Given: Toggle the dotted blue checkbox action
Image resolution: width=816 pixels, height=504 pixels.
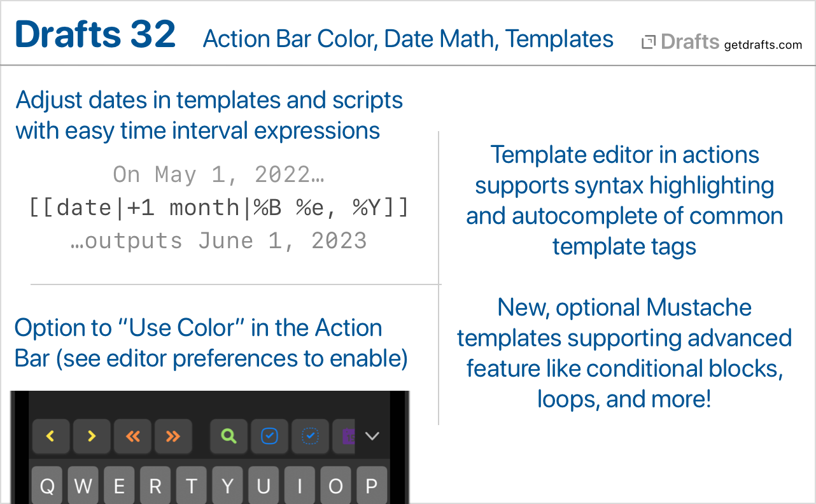Looking at the screenshot, I should (x=311, y=436).
